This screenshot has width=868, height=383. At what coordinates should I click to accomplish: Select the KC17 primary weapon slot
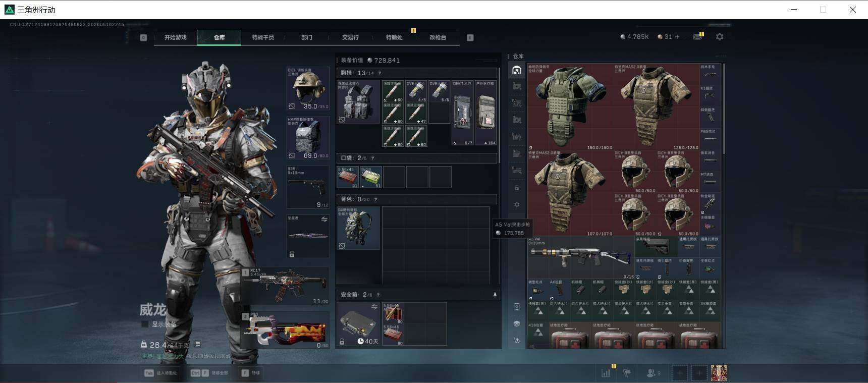286,286
